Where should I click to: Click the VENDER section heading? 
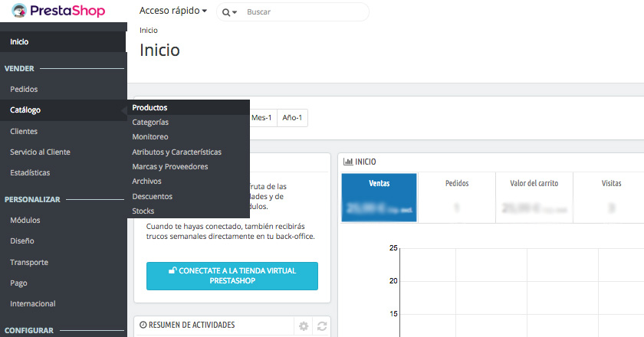coord(19,69)
